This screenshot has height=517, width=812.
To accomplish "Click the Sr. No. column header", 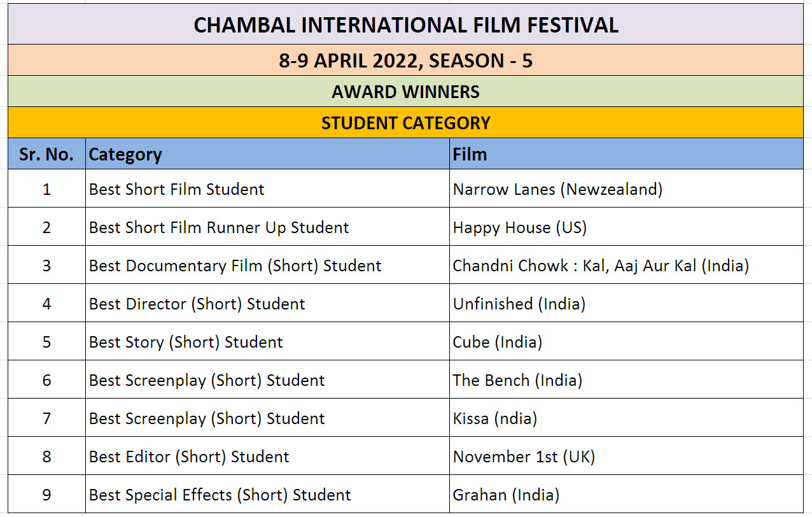I will click(x=47, y=153).
